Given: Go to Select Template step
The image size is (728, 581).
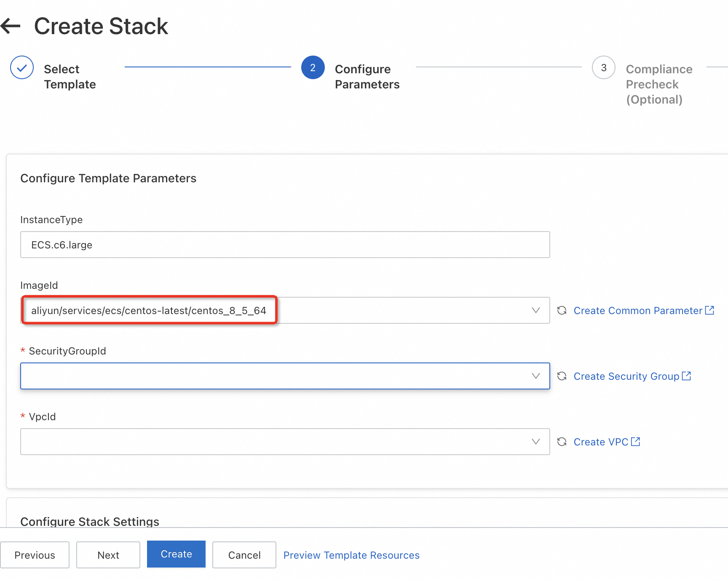Looking at the screenshot, I should [70, 77].
